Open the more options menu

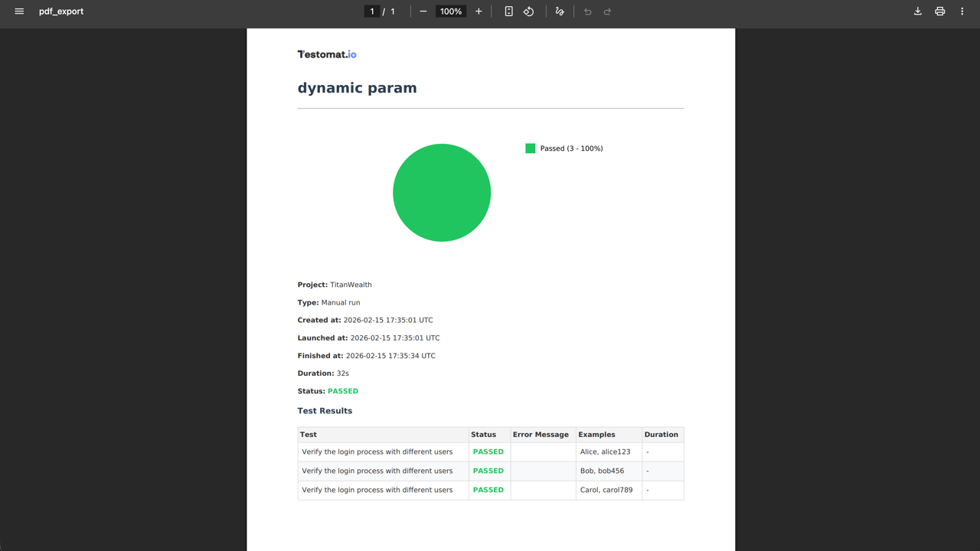[962, 11]
